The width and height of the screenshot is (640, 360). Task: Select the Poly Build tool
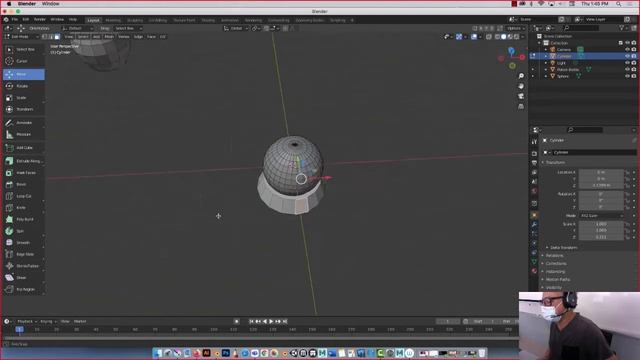[x=24, y=220]
